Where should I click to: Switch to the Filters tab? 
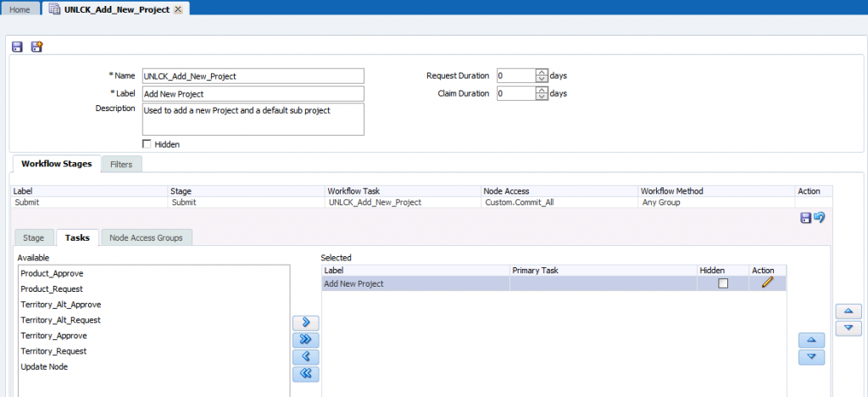coord(121,164)
